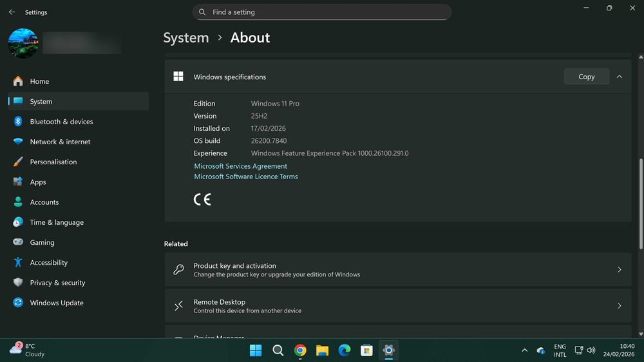This screenshot has height=362, width=644.
Task: Click the Windows Update sync icon
Action: pyautogui.click(x=18, y=303)
